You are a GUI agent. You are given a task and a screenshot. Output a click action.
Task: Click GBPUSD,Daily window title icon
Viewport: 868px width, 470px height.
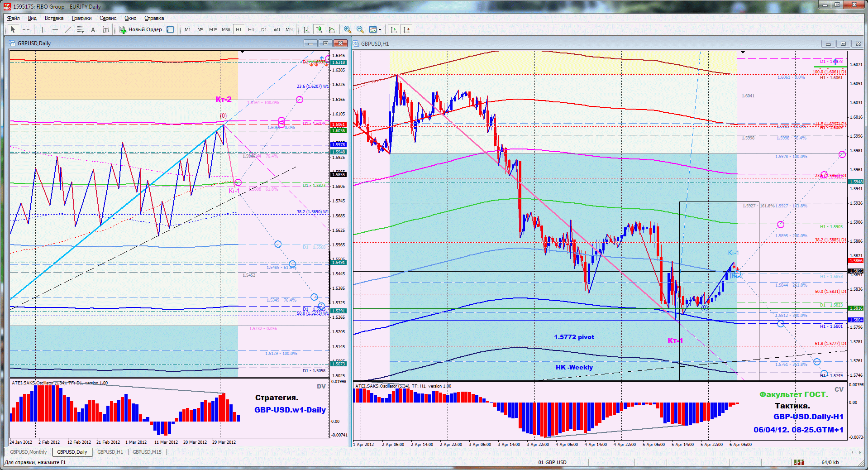[13, 43]
